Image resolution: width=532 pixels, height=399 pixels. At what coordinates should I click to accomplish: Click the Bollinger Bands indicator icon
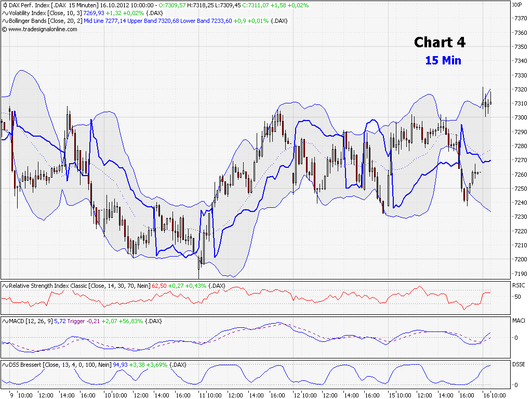point(4,21)
